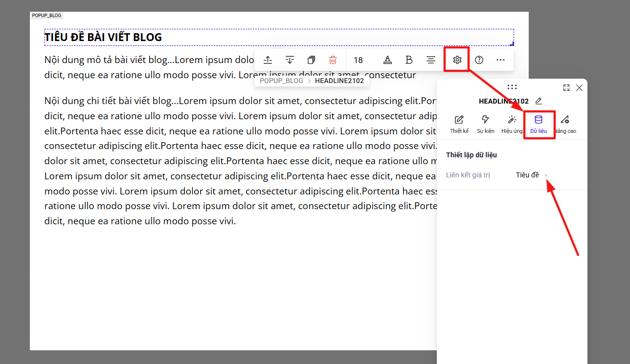The image size is (630, 364).
Task: Switch to the Sự kiện tab
Action: pyautogui.click(x=486, y=125)
